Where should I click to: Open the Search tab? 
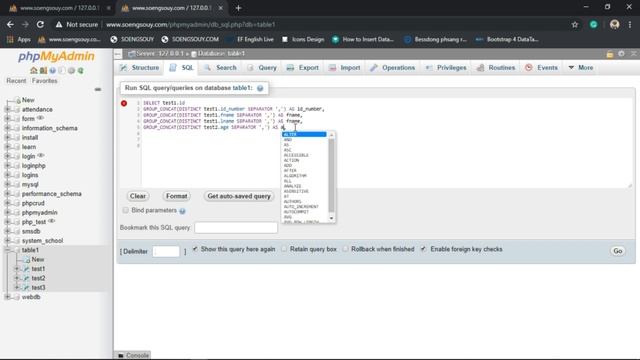click(220, 68)
